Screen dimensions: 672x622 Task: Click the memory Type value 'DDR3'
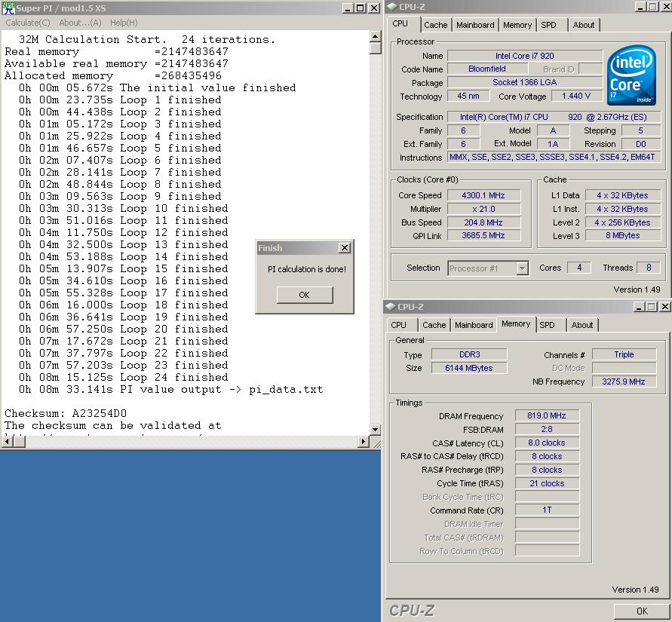coord(469,354)
